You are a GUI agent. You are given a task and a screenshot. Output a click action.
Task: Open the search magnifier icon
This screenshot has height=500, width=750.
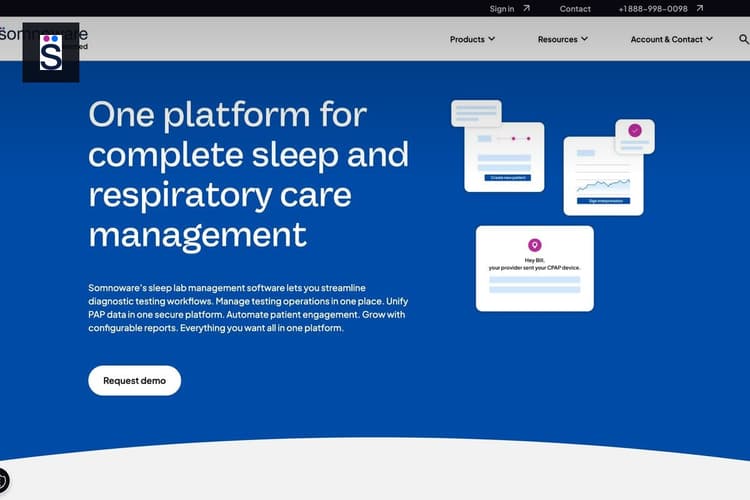[743, 39]
